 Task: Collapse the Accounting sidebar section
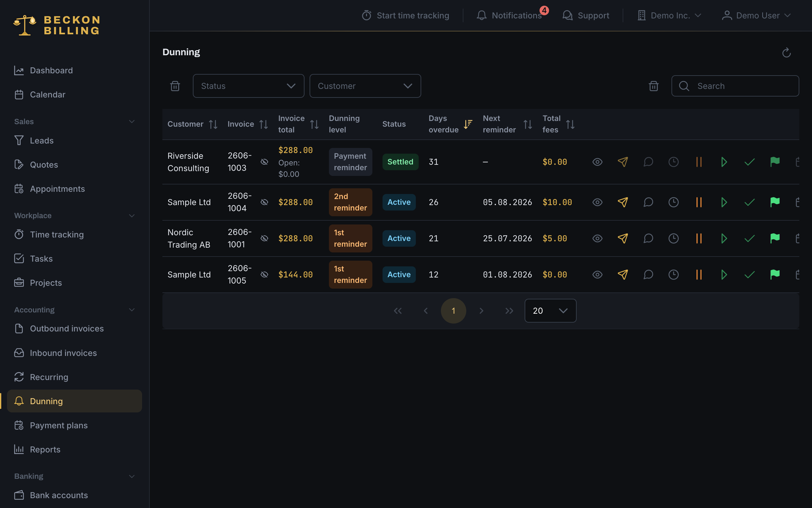(x=75, y=310)
